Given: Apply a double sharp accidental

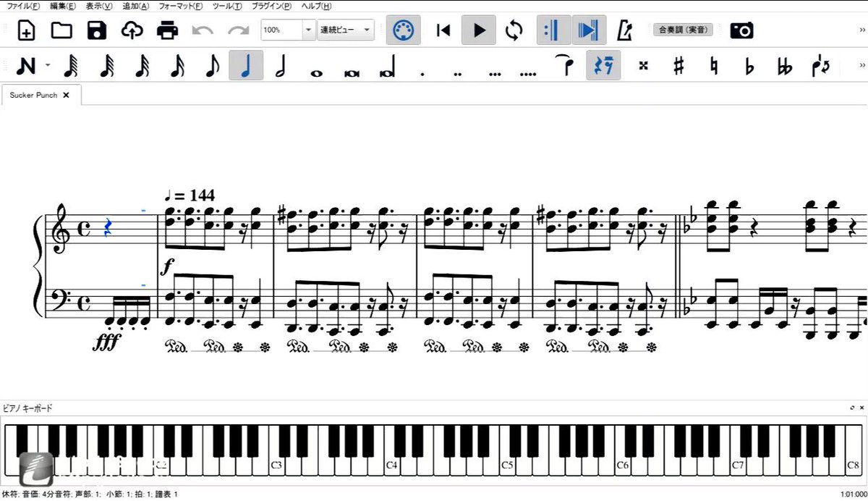Looking at the screenshot, I should (642, 66).
